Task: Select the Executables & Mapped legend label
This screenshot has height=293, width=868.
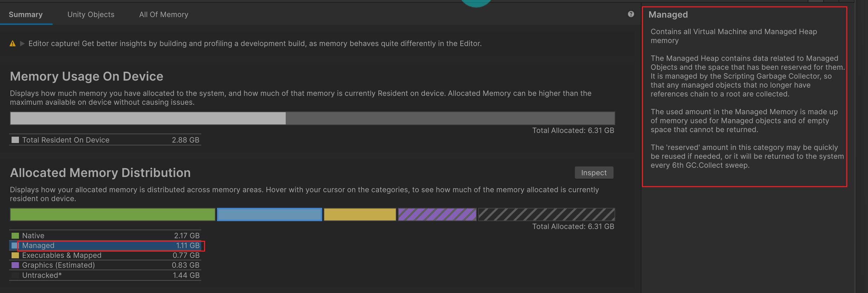Action: [x=62, y=255]
